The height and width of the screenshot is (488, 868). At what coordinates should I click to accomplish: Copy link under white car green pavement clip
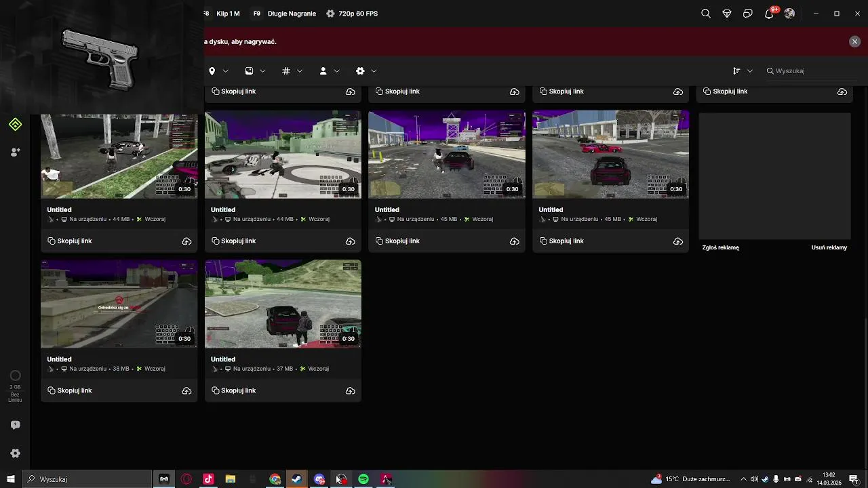click(x=234, y=241)
